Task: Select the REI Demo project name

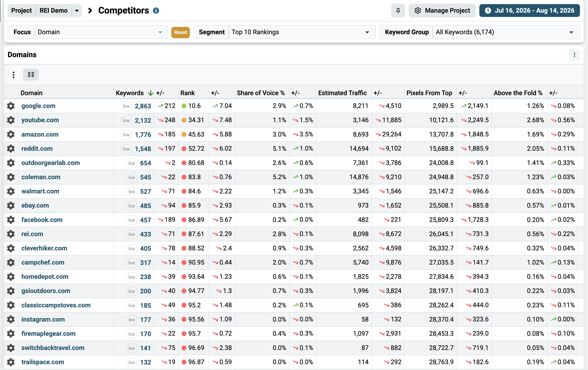Action: [53, 11]
